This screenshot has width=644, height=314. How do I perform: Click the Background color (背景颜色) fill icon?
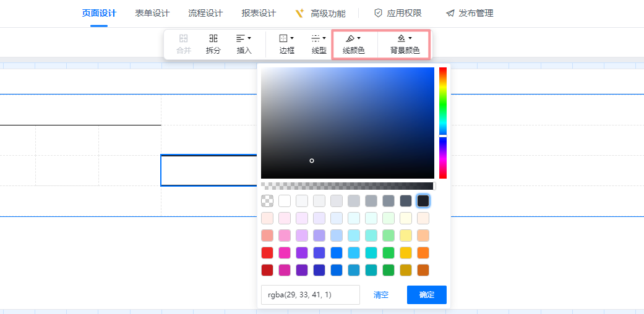point(401,38)
